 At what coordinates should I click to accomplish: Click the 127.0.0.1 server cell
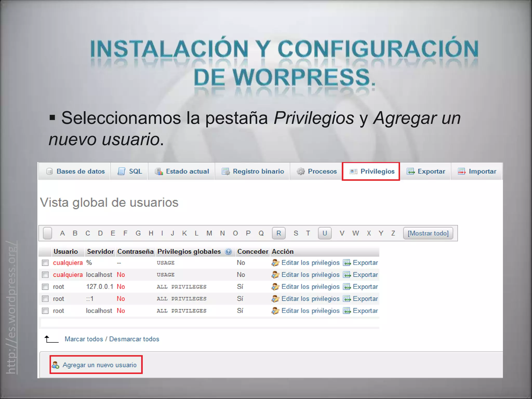(x=99, y=287)
